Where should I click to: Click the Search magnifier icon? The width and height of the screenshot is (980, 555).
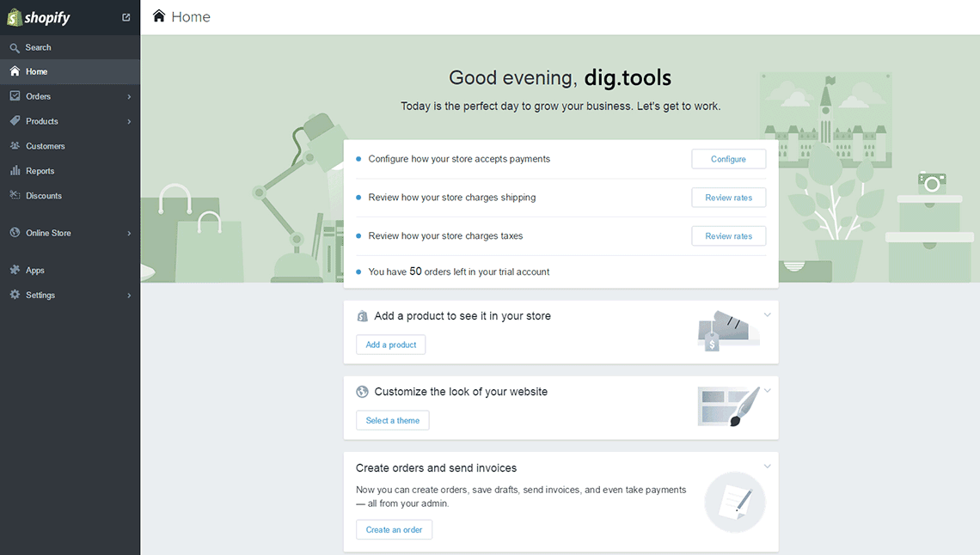point(15,48)
